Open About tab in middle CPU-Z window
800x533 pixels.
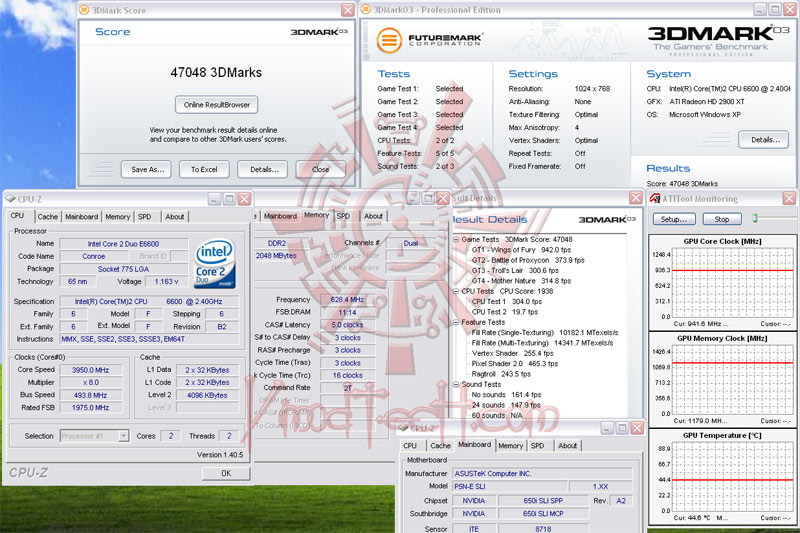373,216
